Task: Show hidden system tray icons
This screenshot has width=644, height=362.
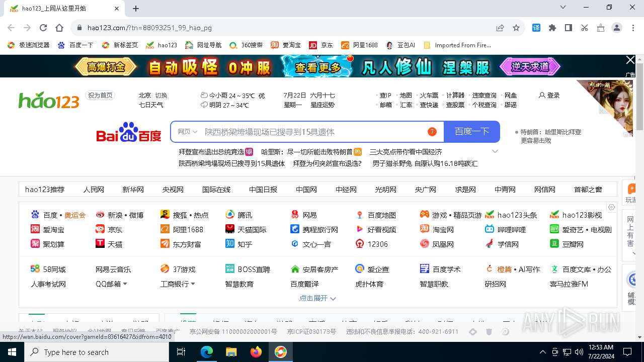Action: coord(542,352)
